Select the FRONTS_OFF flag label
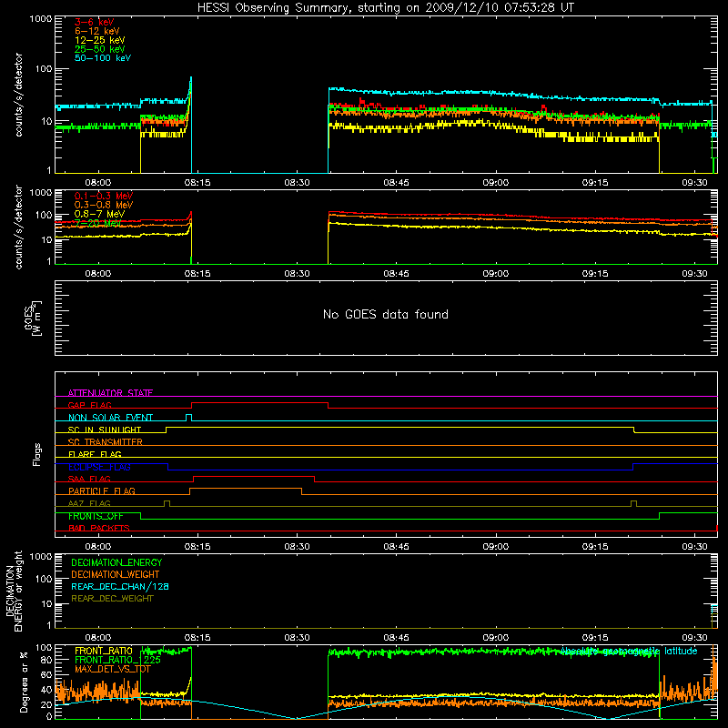Viewport: 728px width, 728px height. coord(96,516)
